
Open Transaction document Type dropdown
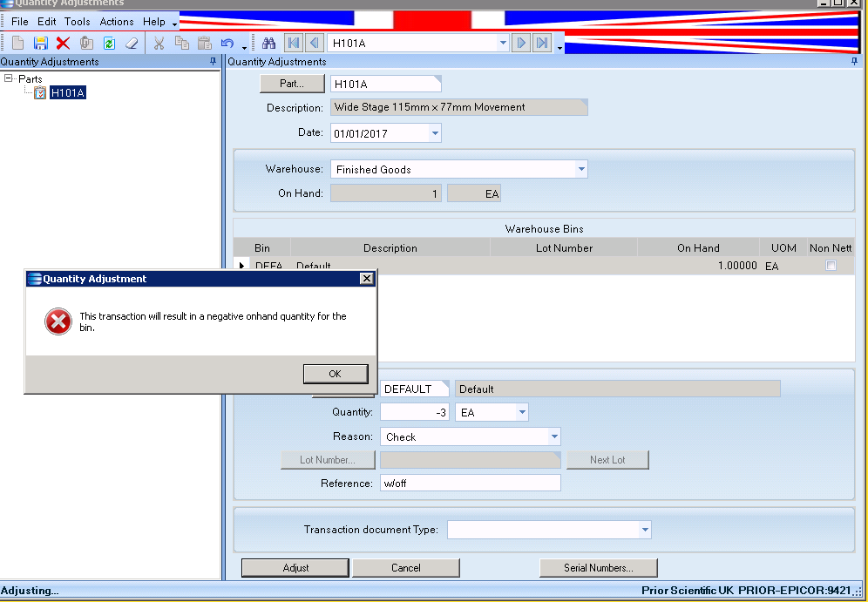pos(644,530)
